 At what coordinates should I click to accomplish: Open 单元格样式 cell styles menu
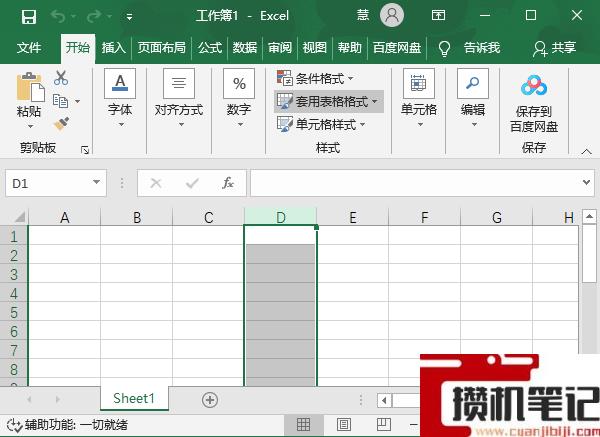321,124
